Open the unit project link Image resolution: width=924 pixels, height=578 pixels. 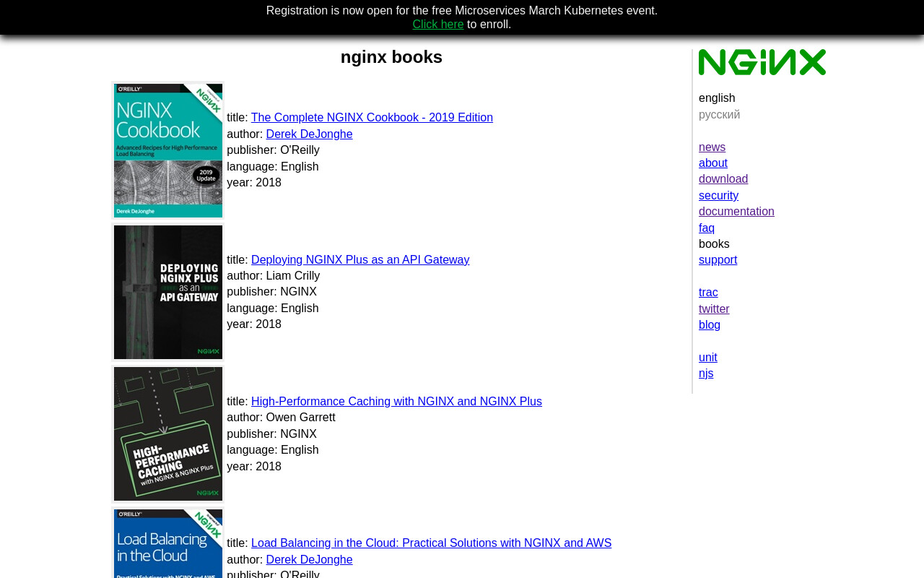[x=708, y=358]
